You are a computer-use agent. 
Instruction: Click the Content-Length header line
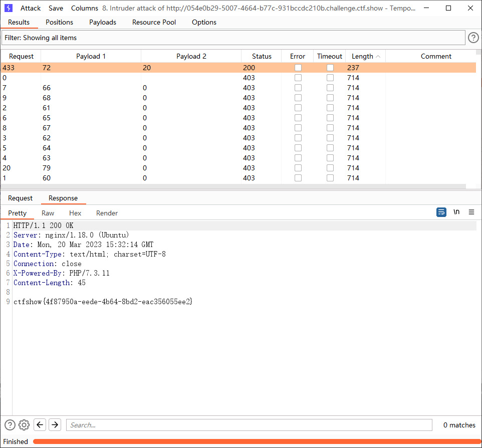[x=50, y=283]
